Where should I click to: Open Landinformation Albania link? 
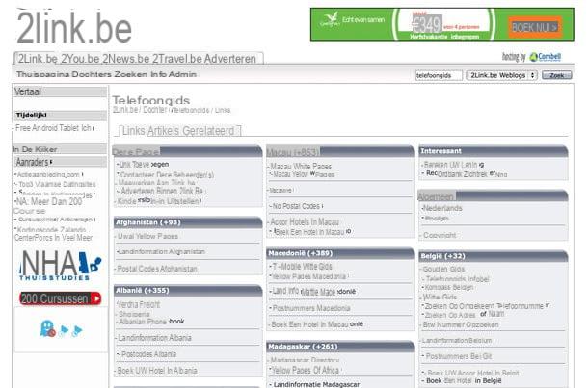tap(154, 338)
